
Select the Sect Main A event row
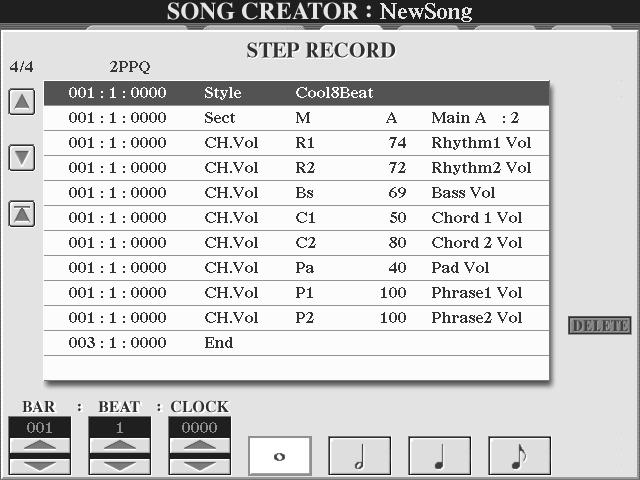pyautogui.click(x=297, y=118)
